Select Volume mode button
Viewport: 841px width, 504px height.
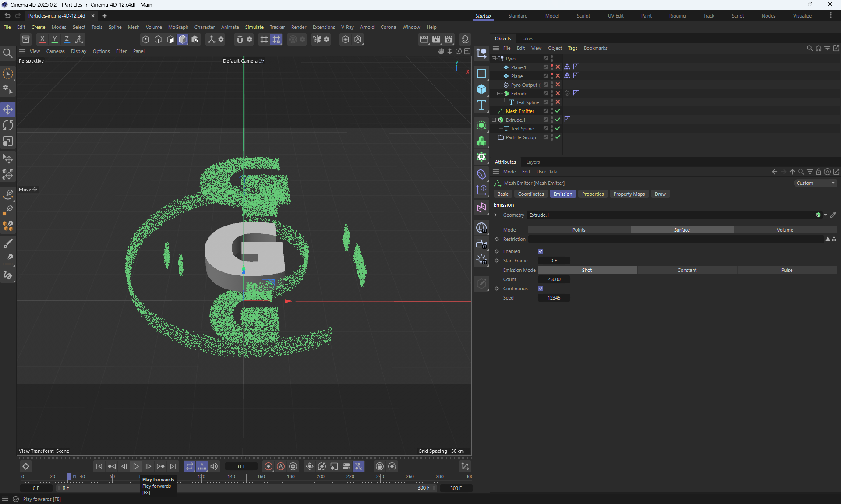(x=784, y=230)
